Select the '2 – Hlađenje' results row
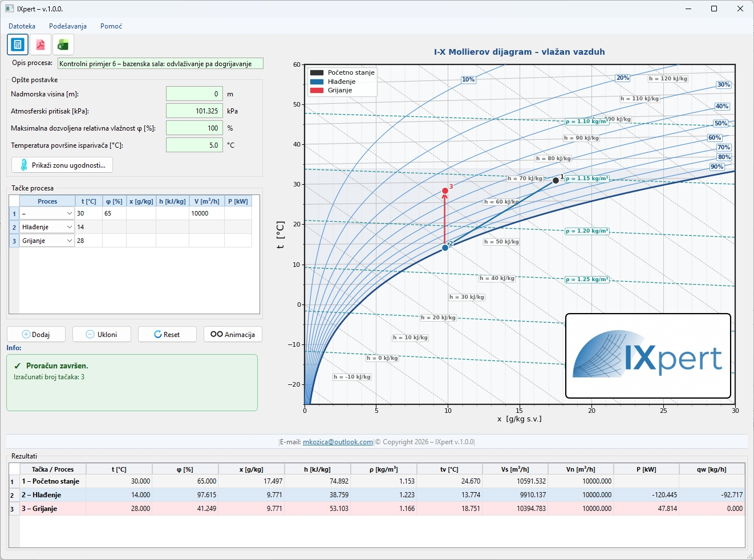The width and height of the screenshot is (754, 560). pos(377,495)
